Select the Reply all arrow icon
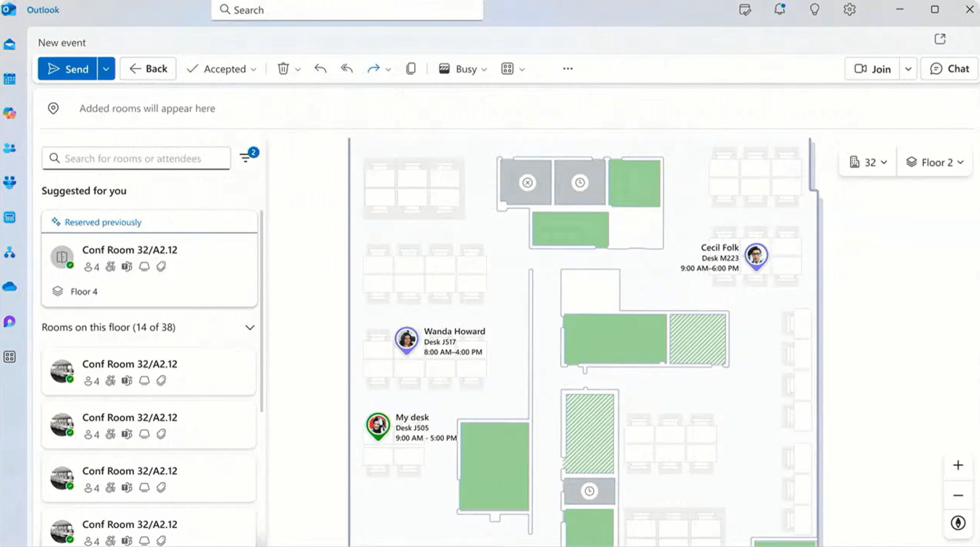The image size is (980, 547). (x=347, y=68)
